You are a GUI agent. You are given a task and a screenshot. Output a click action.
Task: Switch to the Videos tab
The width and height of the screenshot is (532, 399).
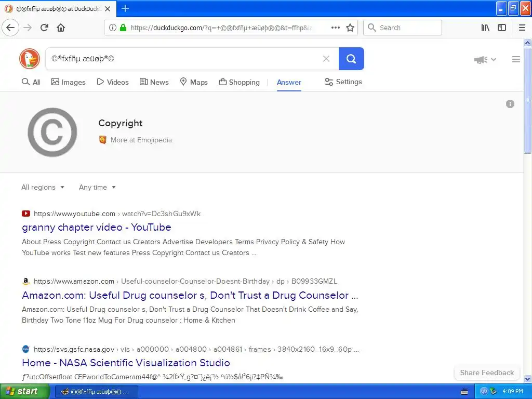pos(113,82)
